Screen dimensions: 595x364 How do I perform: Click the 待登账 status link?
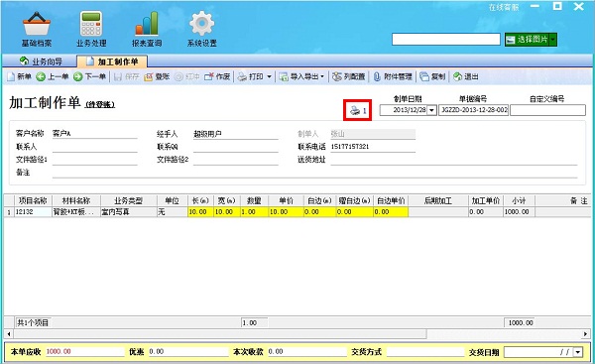[x=99, y=105]
